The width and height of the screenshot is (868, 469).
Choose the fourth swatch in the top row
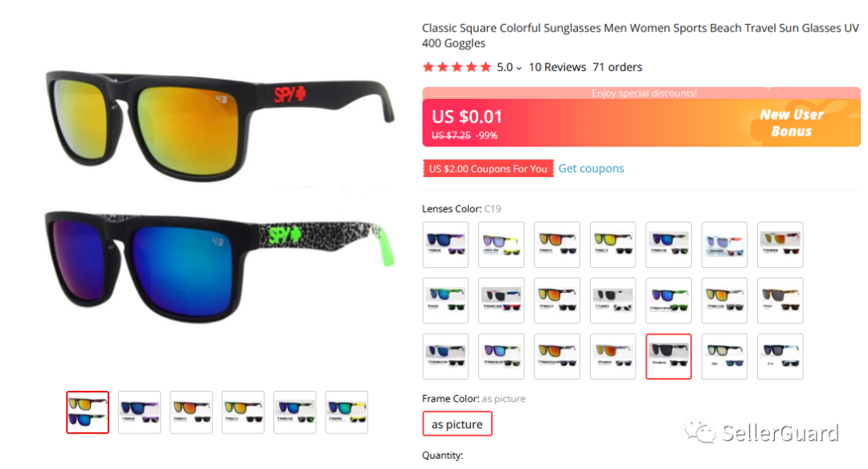(612, 245)
